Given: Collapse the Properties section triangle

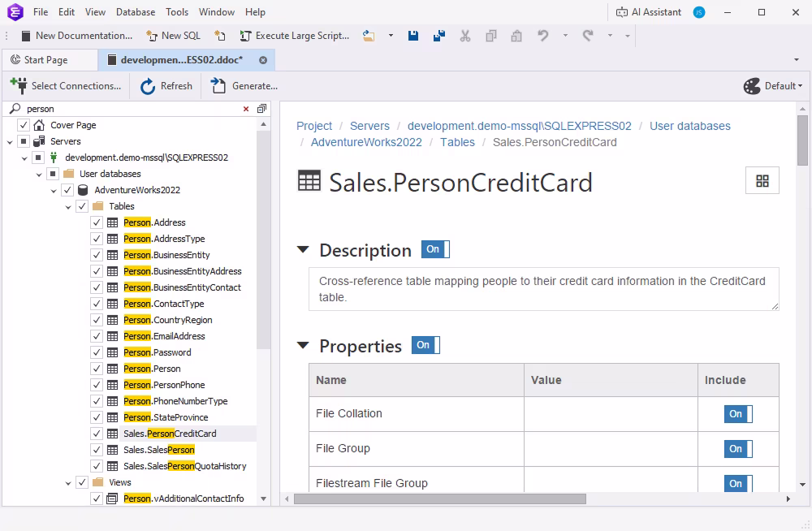Looking at the screenshot, I should tap(303, 345).
